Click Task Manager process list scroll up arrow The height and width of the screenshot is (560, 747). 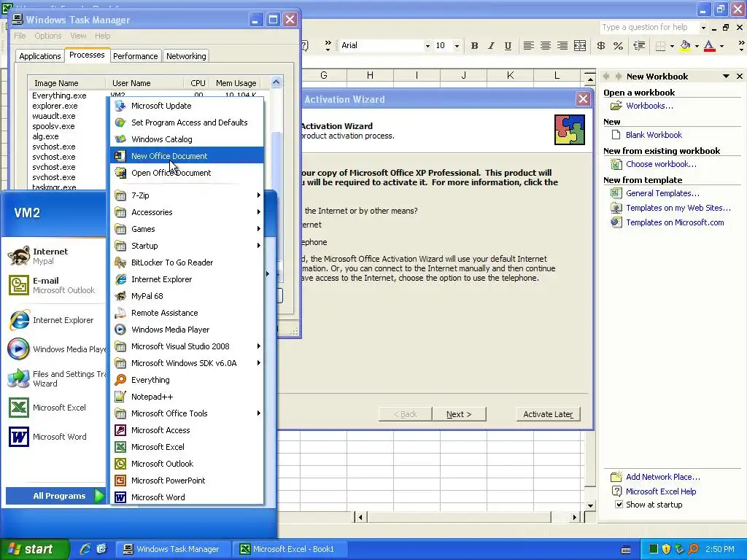[x=276, y=82]
